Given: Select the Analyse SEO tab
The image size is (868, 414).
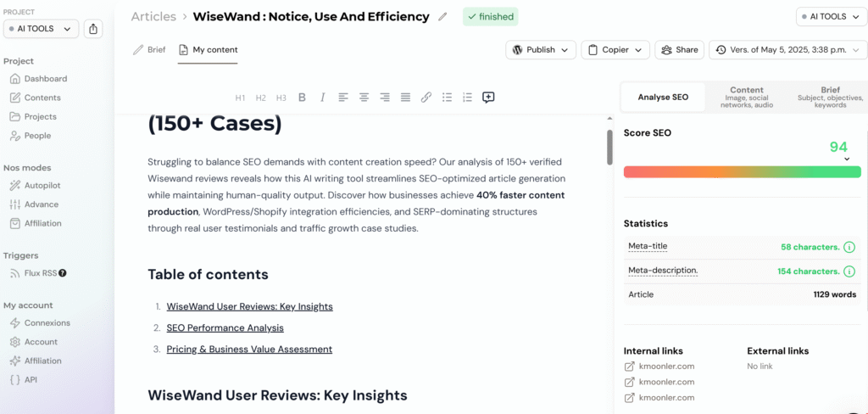Looking at the screenshot, I should pos(663,97).
